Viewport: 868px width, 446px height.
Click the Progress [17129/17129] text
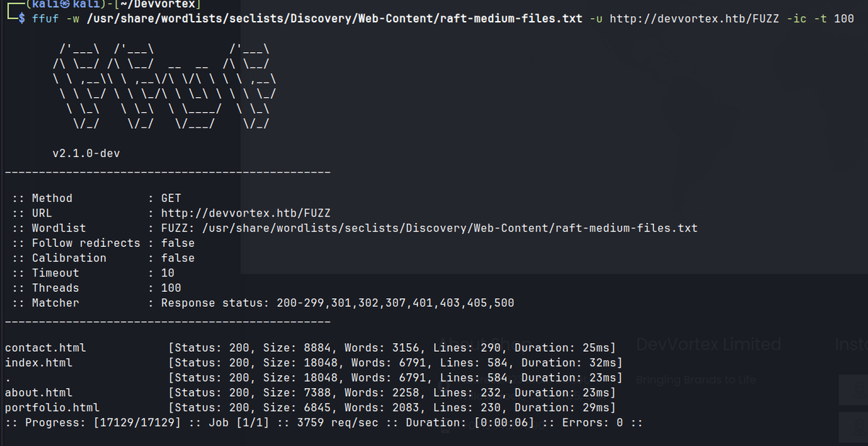click(x=103, y=422)
